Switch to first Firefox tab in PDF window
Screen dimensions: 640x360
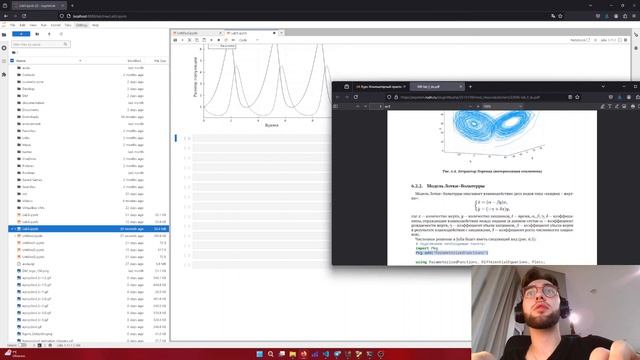380,87
